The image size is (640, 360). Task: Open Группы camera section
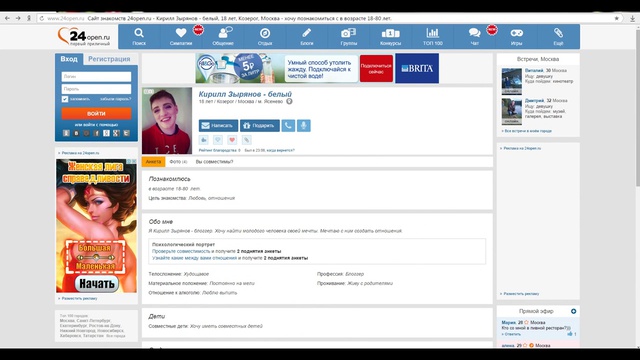[349, 37]
